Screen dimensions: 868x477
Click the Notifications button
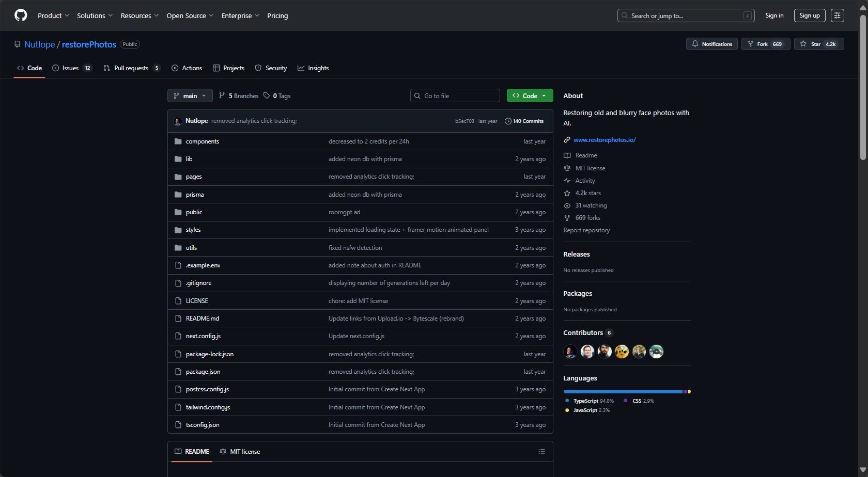[712, 44]
